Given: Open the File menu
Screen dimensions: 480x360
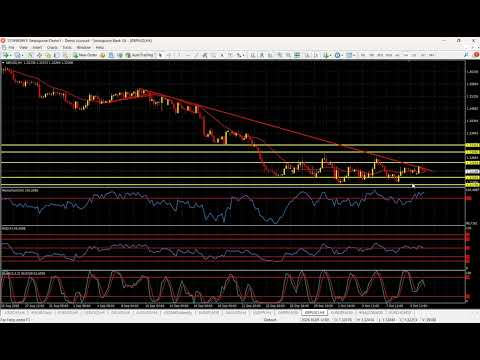Looking at the screenshot, I should point(11,47).
